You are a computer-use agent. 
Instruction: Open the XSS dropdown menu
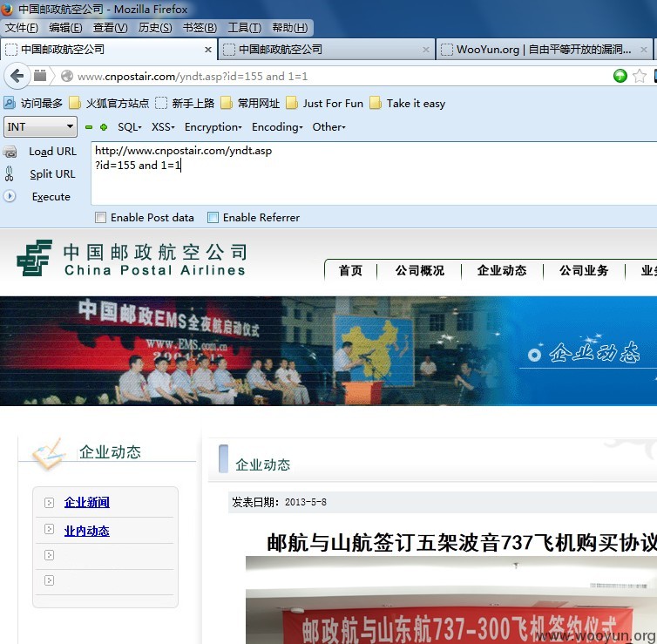[163, 127]
